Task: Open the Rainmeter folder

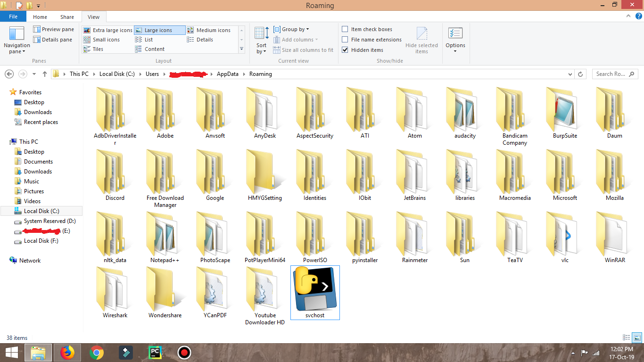Action: coord(415,238)
